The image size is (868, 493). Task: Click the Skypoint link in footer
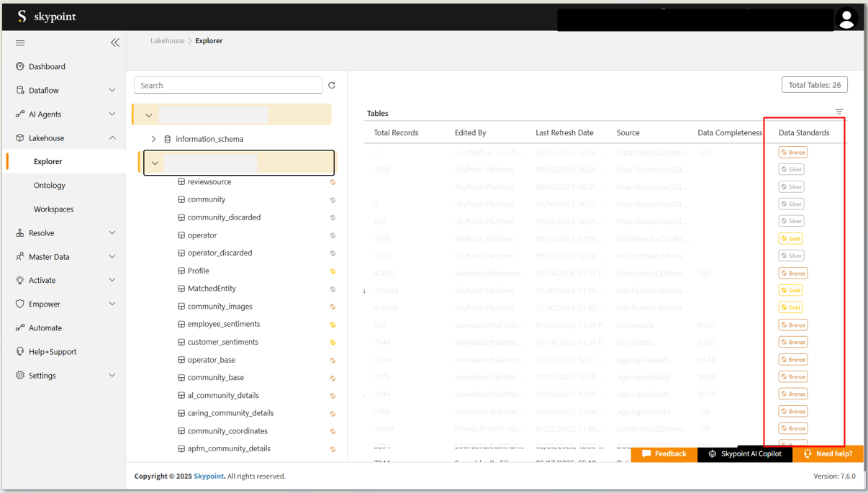coord(209,476)
